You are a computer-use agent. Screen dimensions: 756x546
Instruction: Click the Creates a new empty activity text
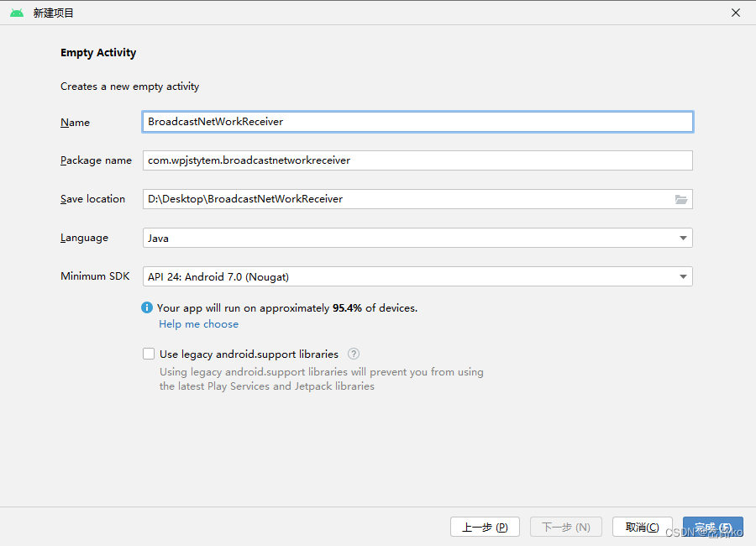[x=129, y=87]
